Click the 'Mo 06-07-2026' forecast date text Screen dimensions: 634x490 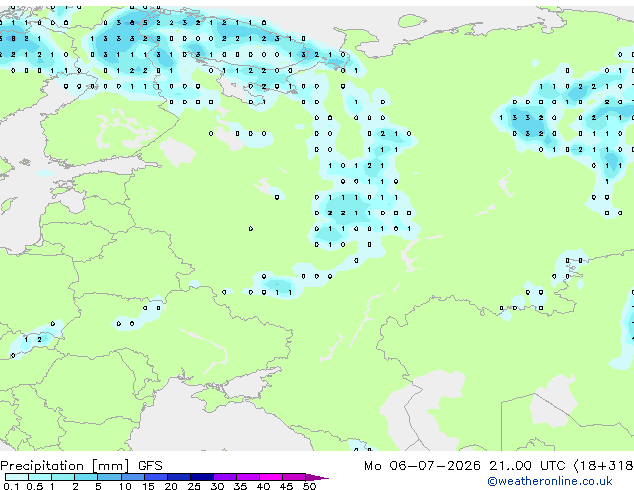422,465
